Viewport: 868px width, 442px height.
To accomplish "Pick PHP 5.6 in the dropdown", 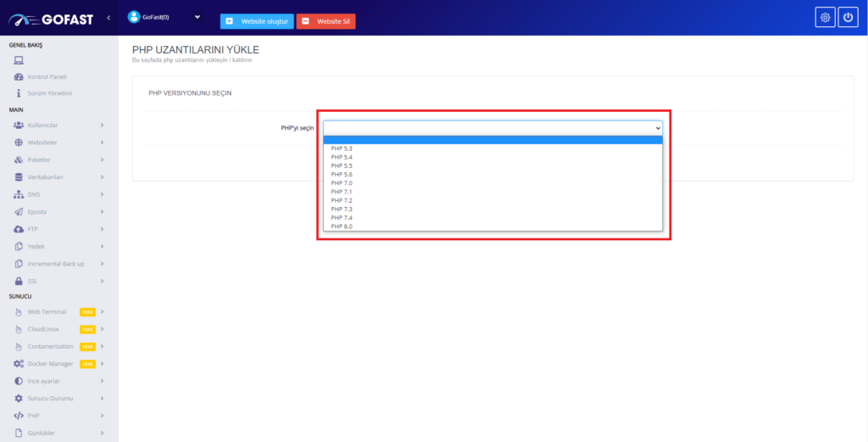I will [x=342, y=174].
